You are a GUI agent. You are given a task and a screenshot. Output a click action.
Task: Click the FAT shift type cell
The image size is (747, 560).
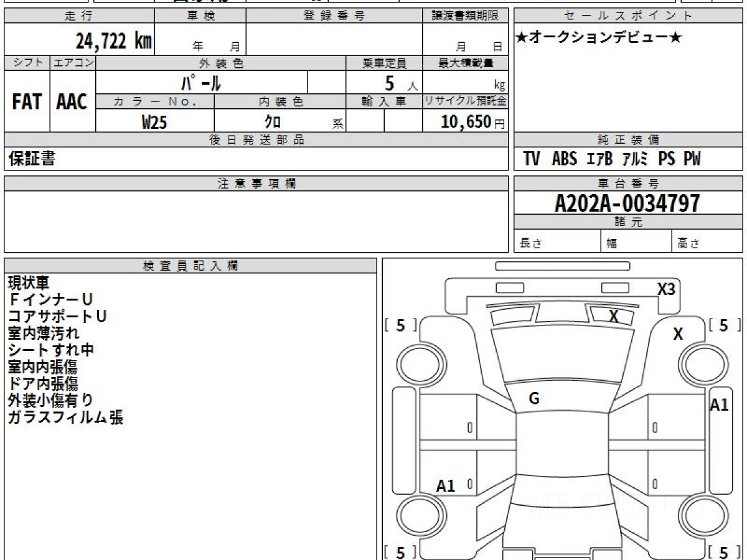(27, 101)
